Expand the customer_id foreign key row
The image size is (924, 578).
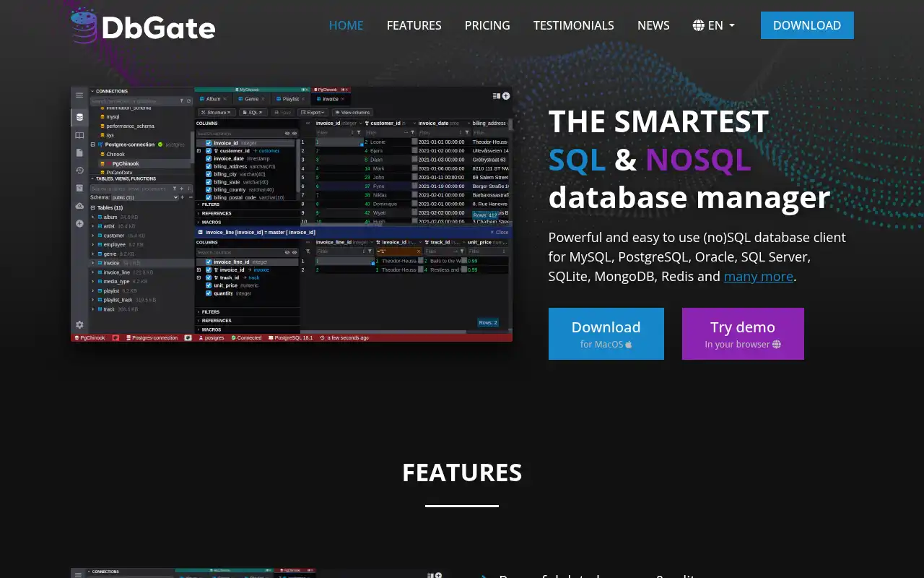click(199, 151)
